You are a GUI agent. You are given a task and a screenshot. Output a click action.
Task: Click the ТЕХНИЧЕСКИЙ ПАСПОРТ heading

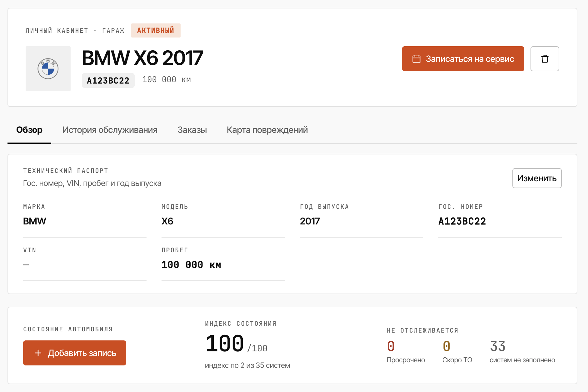66,171
